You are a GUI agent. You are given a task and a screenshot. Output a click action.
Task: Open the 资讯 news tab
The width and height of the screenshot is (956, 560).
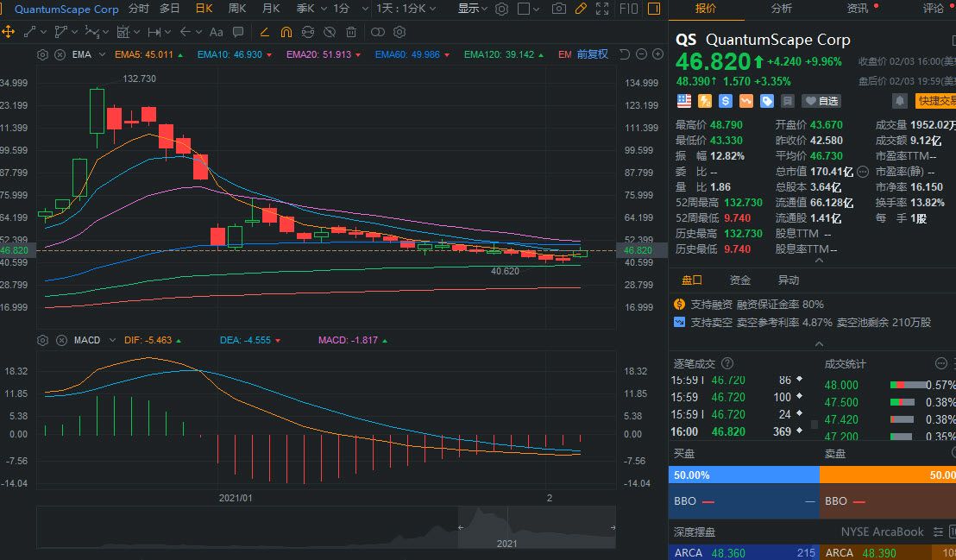[858, 8]
